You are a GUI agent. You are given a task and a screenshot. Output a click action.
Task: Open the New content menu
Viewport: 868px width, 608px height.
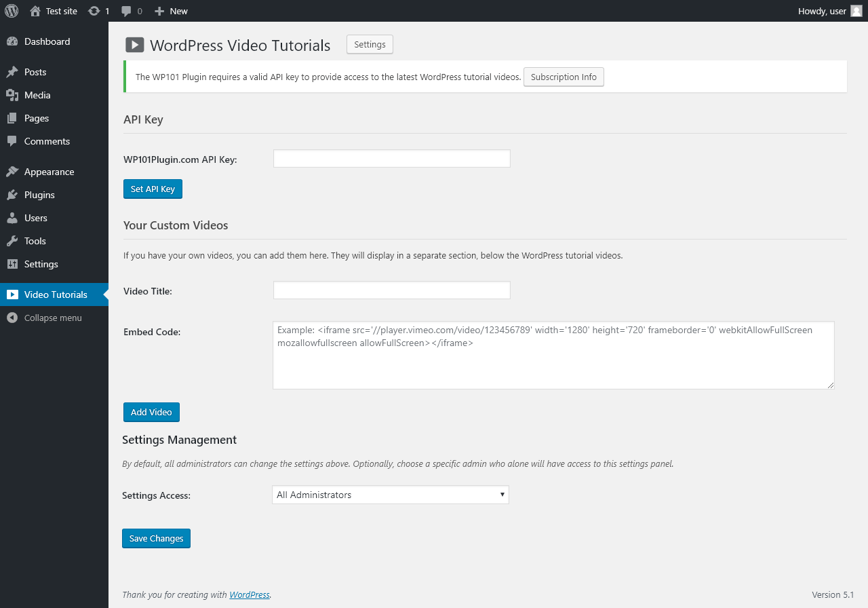[171, 11]
